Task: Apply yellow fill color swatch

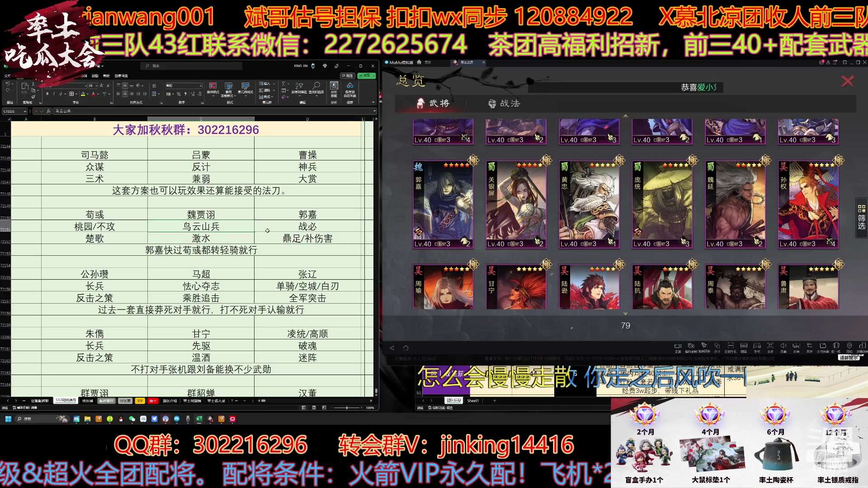Action: click(x=83, y=94)
